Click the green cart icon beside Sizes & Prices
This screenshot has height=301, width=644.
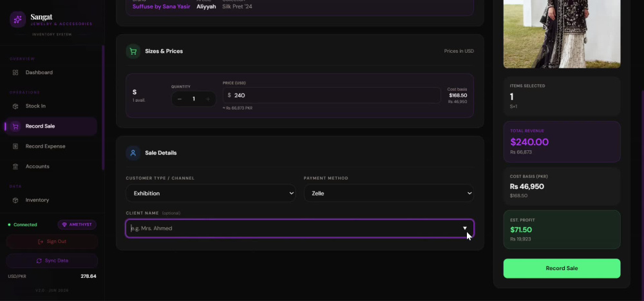pos(133,52)
